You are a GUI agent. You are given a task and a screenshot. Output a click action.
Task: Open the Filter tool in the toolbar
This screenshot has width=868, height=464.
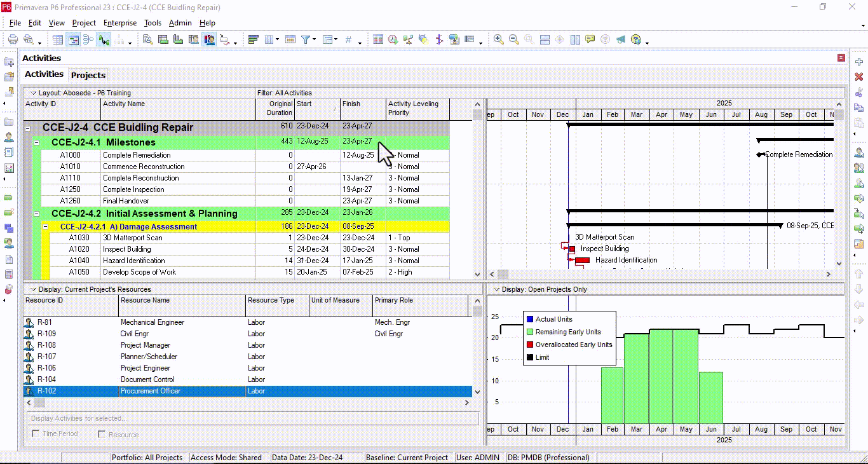click(306, 39)
